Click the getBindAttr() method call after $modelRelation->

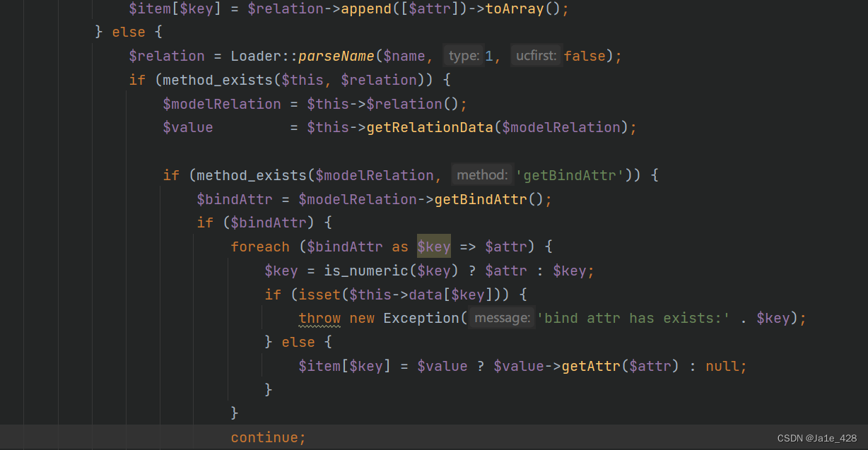click(481, 199)
